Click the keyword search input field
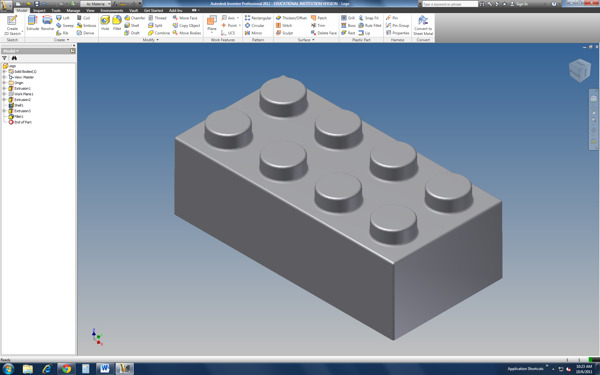 [450, 4]
